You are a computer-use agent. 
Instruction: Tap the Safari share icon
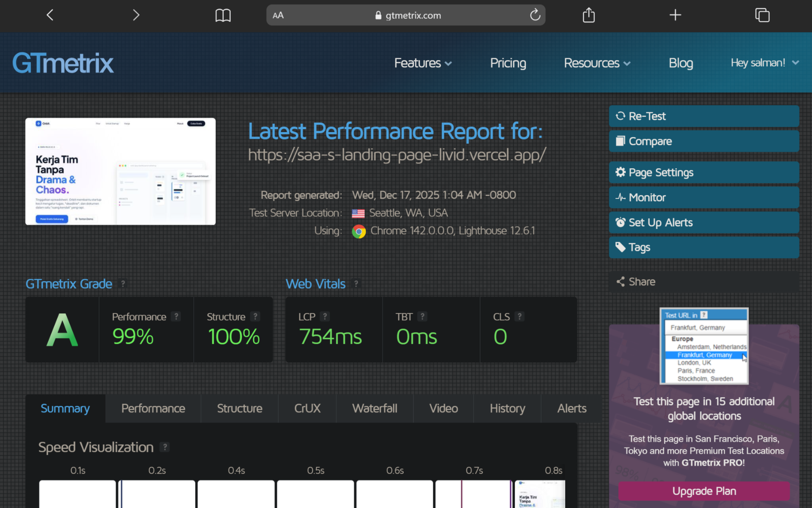click(589, 15)
